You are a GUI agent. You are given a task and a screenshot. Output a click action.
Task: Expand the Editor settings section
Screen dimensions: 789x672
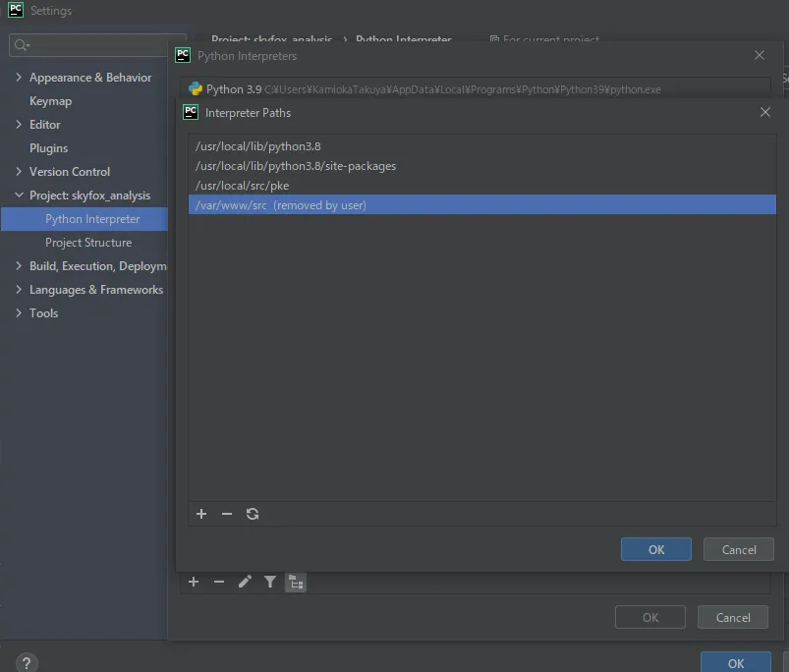[19, 125]
